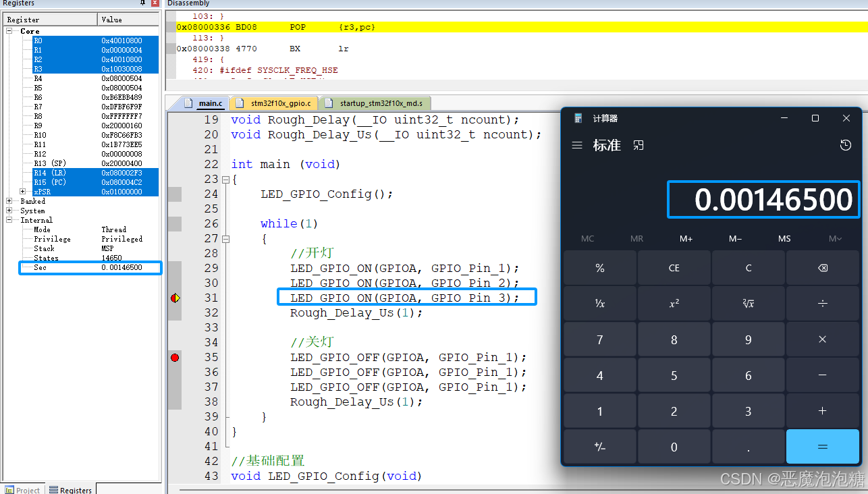
Task: Switch to the startup_stm32f10x_md.s tab
Action: coord(375,103)
